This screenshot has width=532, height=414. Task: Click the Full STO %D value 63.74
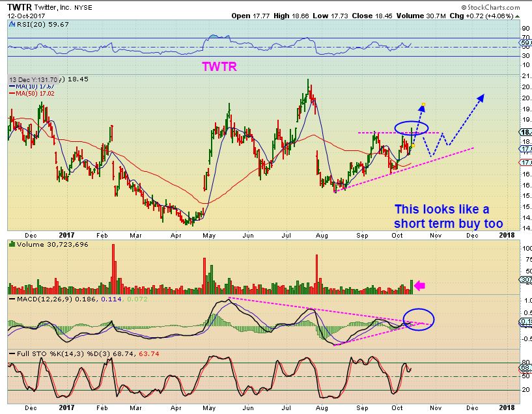(149, 354)
